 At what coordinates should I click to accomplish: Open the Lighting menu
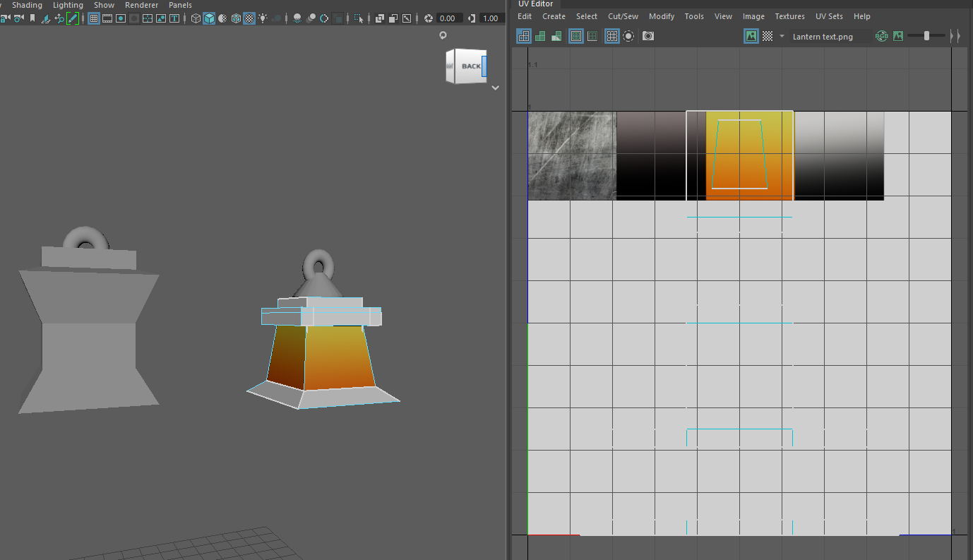pyautogui.click(x=68, y=5)
